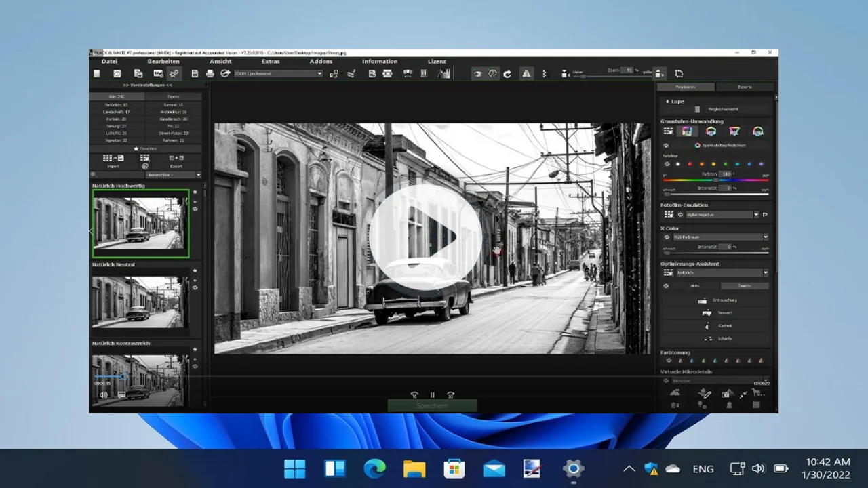The height and width of the screenshot is (488, 868).
Task: Adjust the Zoom slider in the toolbar
Action: 611,77
